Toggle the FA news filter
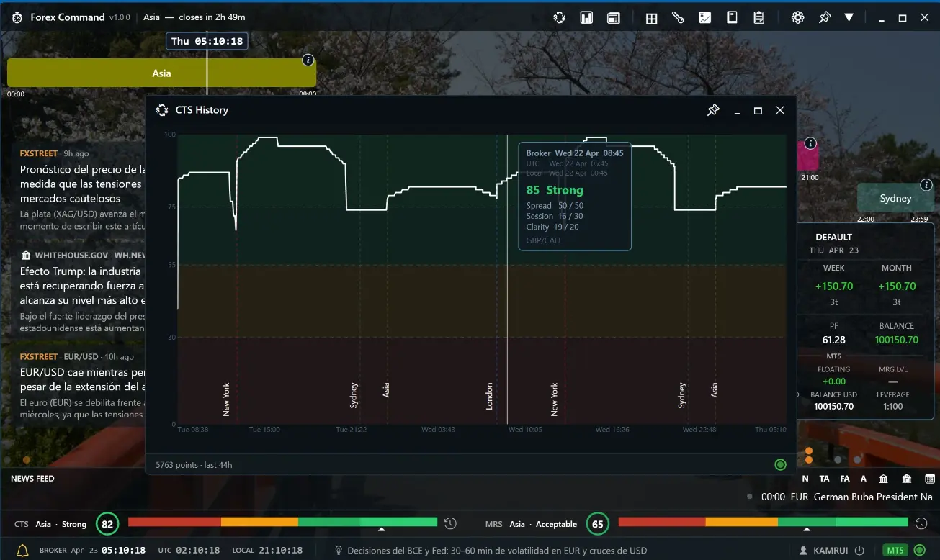 coord(844,479)
